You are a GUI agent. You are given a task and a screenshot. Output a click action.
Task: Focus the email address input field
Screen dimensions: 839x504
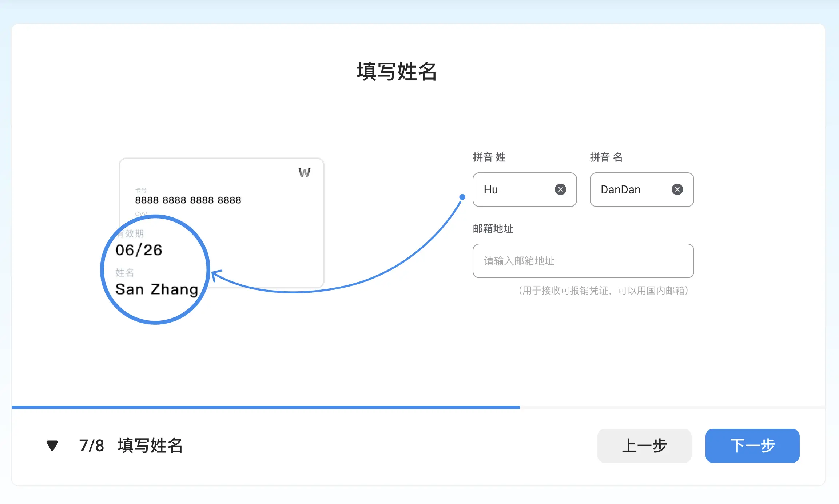point(583,261)
